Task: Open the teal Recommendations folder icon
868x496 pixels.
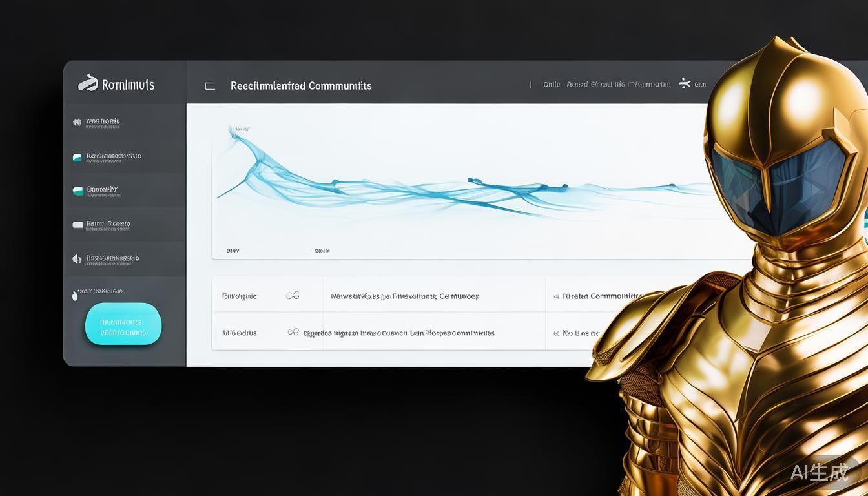Action: (77, 156)
